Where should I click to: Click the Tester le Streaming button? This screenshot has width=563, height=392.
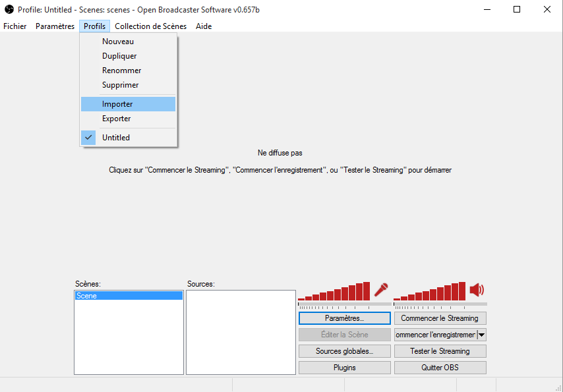click(440, 351)
